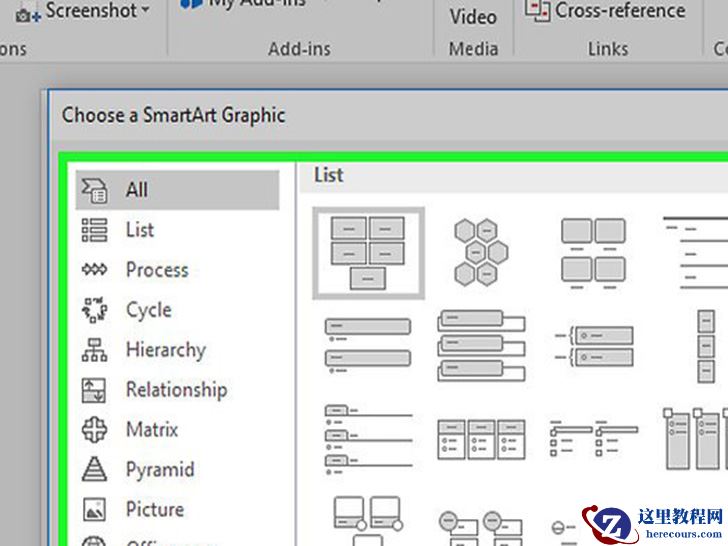
Task: Click the Cross-reference icon in the ribbon
Action: tap(538, 10)
